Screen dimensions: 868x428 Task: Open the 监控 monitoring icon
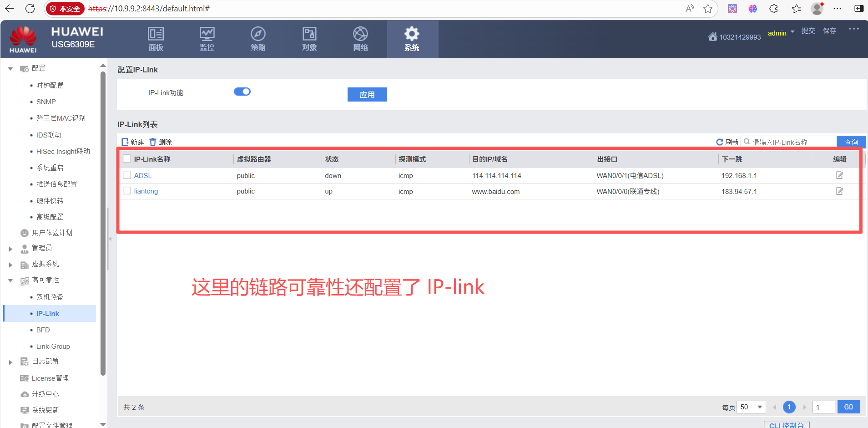207,35
